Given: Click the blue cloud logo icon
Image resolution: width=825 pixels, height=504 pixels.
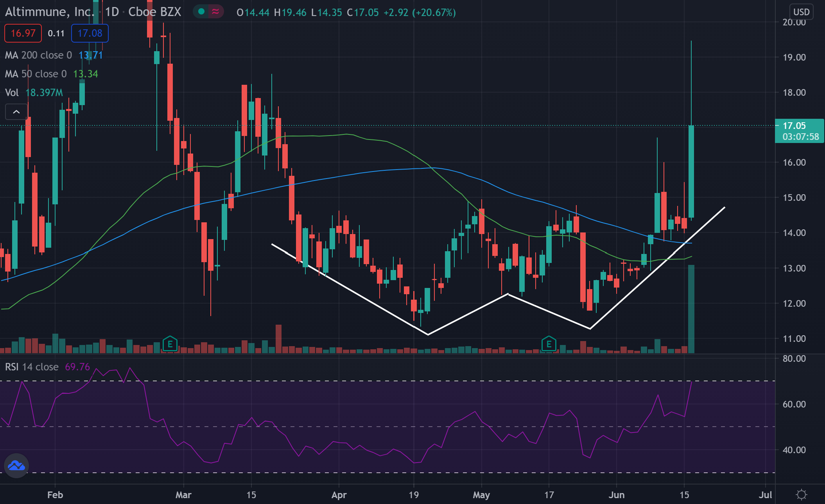Looking at the screenshot, I should [x=16, y=465].
